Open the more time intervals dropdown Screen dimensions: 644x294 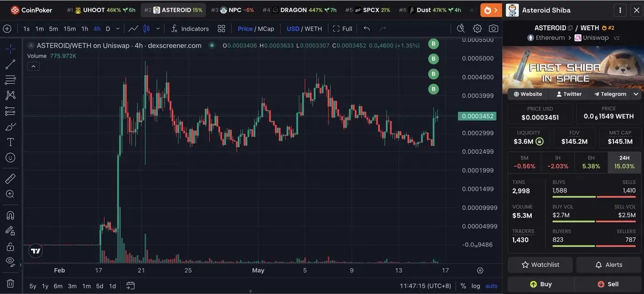pyautogui.click(x=118, y=28)
